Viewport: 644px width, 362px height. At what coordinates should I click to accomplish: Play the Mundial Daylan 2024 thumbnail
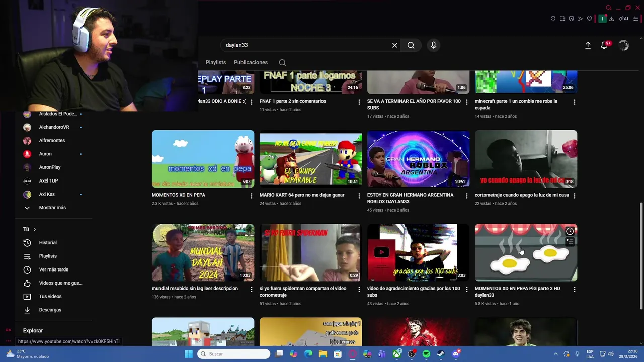click(203, 252)
